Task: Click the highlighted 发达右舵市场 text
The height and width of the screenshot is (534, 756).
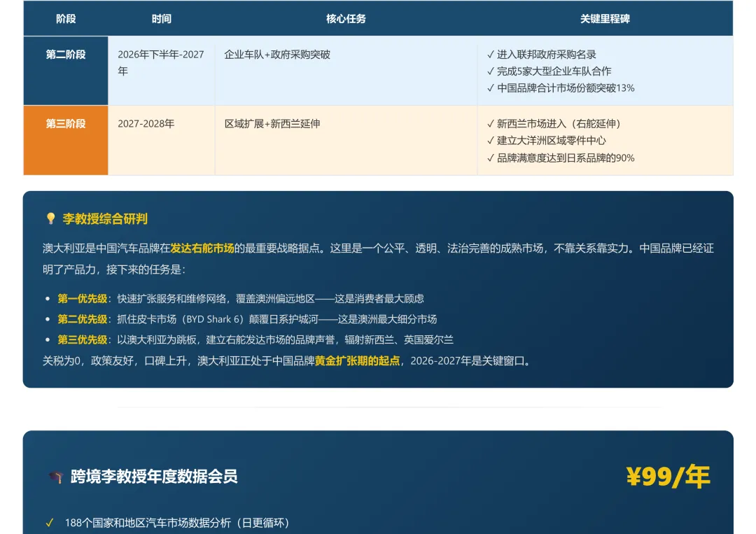Action: click(203, 247)
